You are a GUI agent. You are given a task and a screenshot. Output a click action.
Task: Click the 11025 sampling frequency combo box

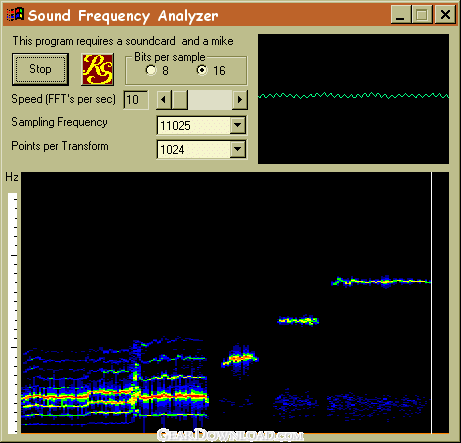(201, 125)
